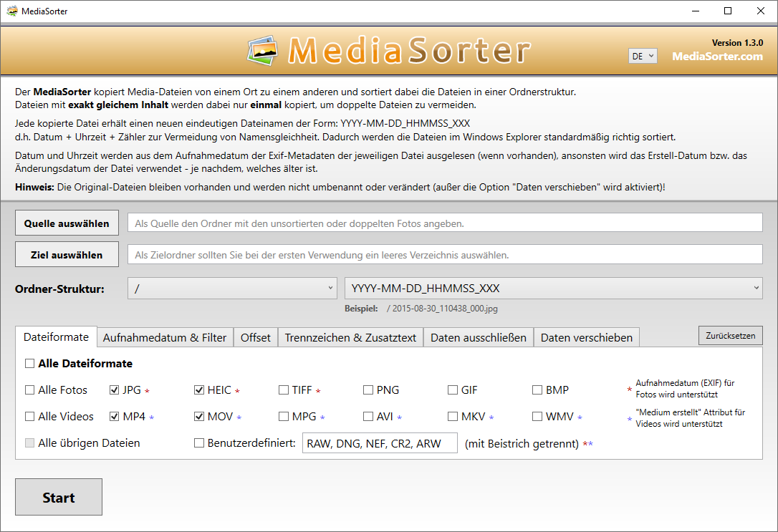Enable the Alle Videos checkbox
Screen dimensions: 778x532
(x=30, y=417)
